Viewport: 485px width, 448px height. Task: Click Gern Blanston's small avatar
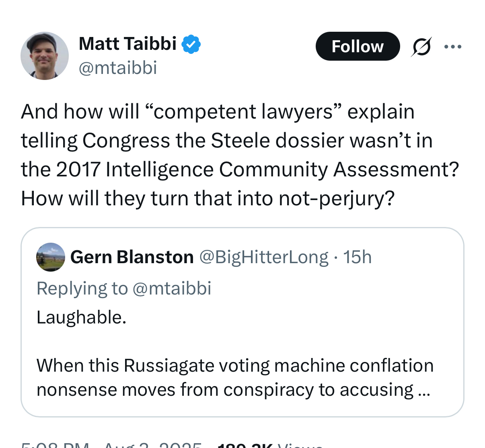[51, 257]
